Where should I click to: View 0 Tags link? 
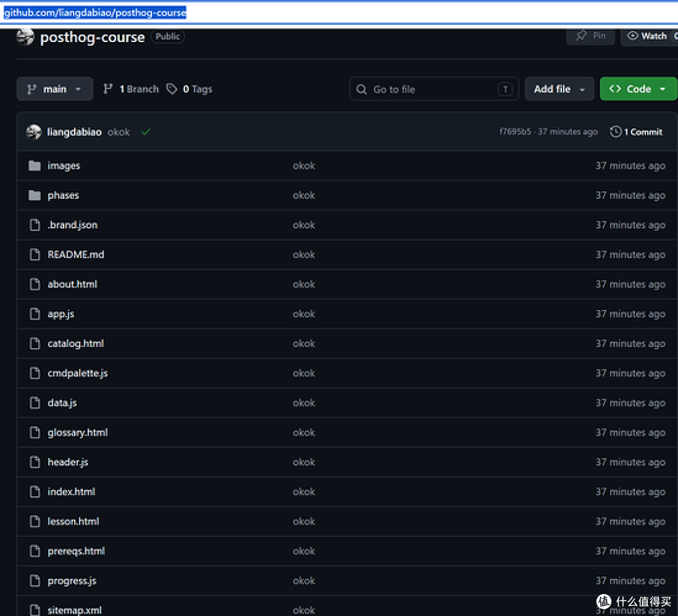(x=190, y=89)
